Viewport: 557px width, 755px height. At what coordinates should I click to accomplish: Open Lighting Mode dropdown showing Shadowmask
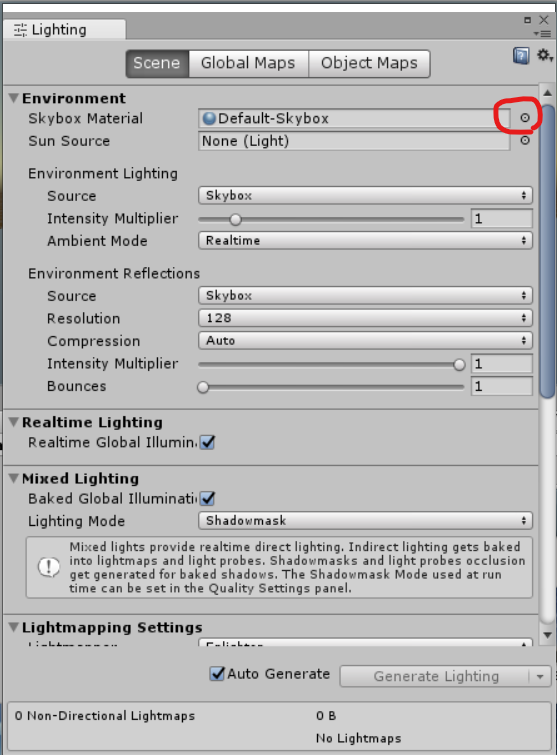pos(365,521)
